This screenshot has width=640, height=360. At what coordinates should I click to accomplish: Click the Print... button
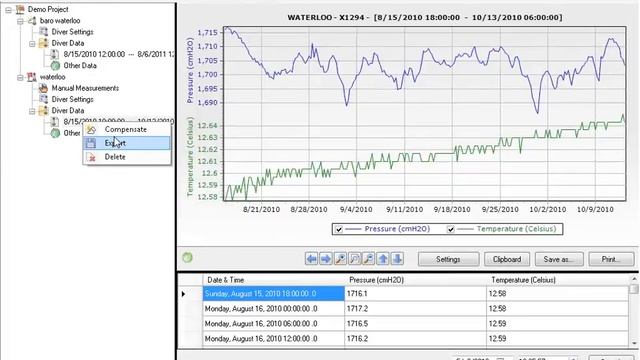(x=611, y=259)
